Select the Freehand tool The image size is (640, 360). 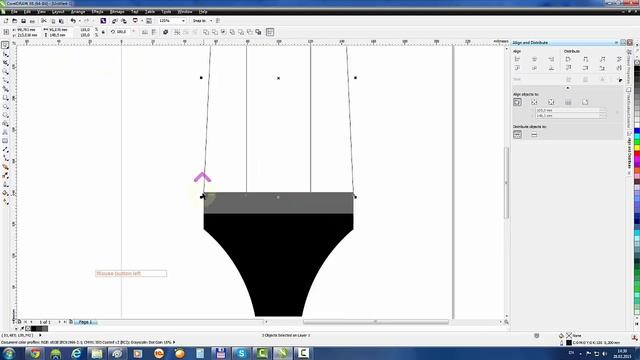click(x=5, y=80)
